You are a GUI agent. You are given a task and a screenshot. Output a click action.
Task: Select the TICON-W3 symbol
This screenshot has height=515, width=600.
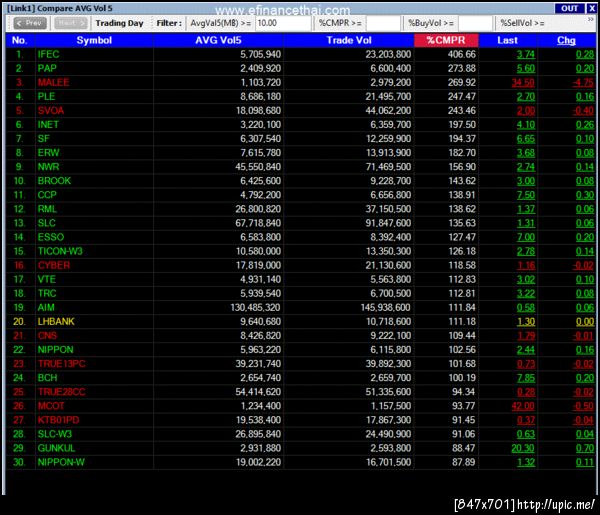tap(60, 251)
